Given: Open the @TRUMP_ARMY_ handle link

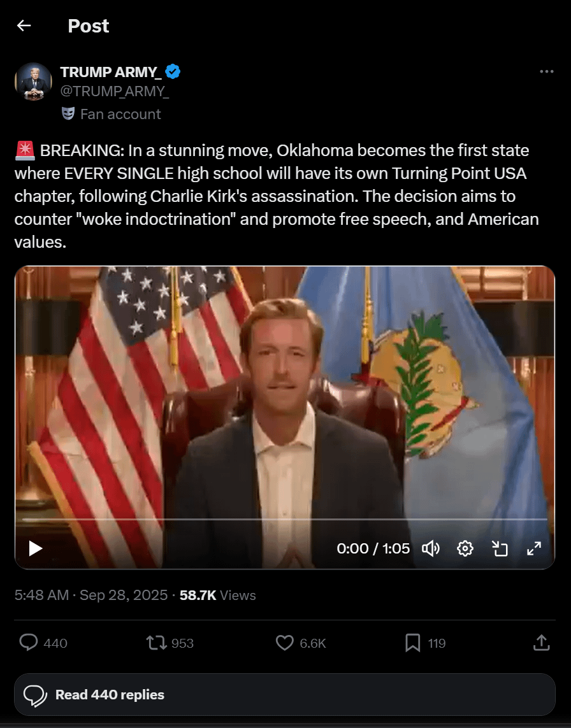Looking at the screenshot, I should pyautogui.click(x=114, y=91).
